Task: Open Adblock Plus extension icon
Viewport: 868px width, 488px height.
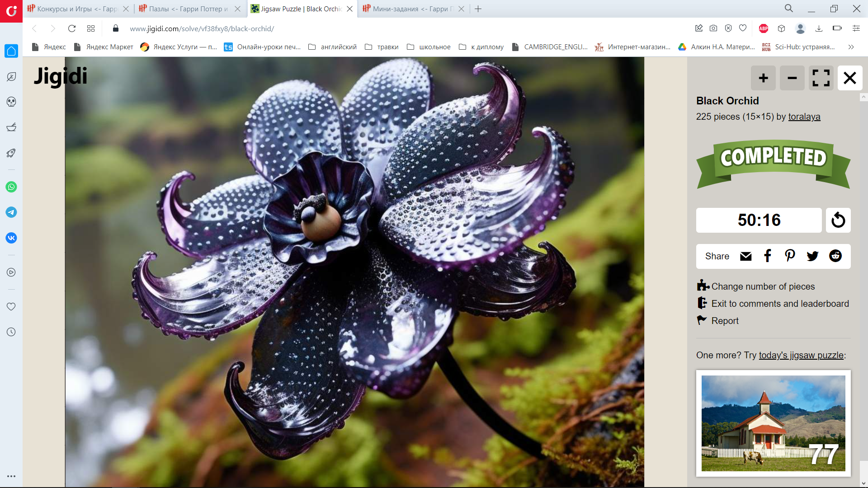Action: 764,28
